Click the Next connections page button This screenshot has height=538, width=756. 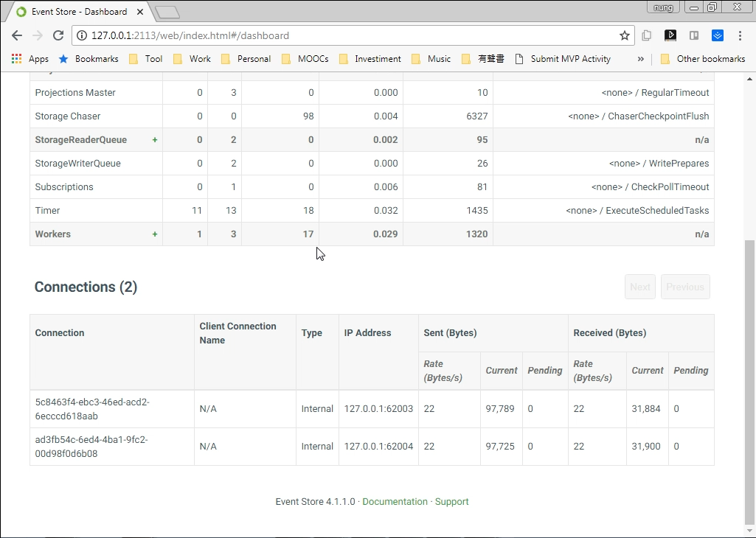[639, 287]
